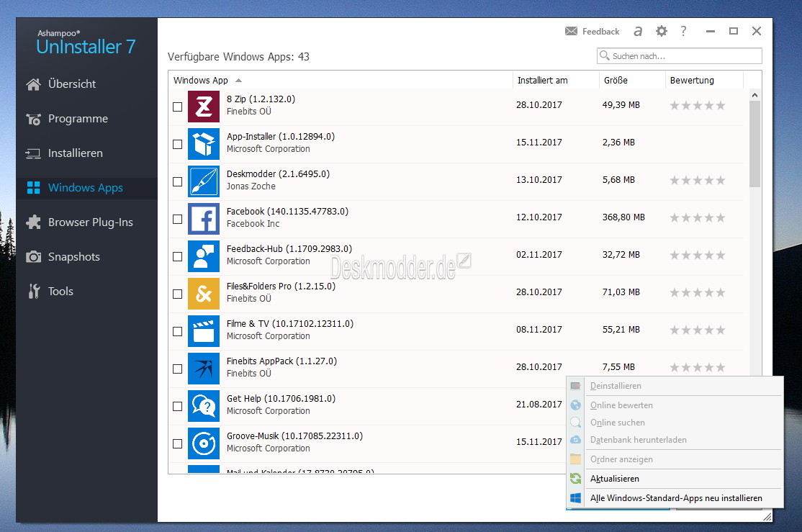Tick the checkbox for App-Installer

(x=178, y=144)
